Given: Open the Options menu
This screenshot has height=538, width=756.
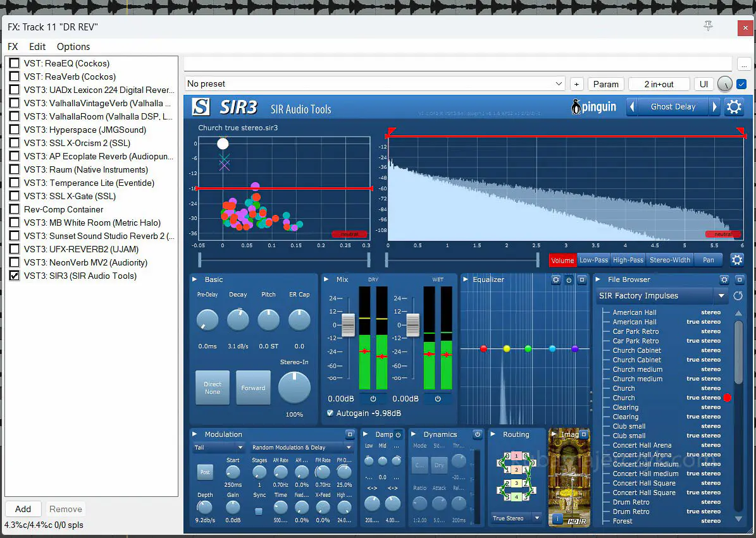Looking at the screenshot, I should (73, 47).
